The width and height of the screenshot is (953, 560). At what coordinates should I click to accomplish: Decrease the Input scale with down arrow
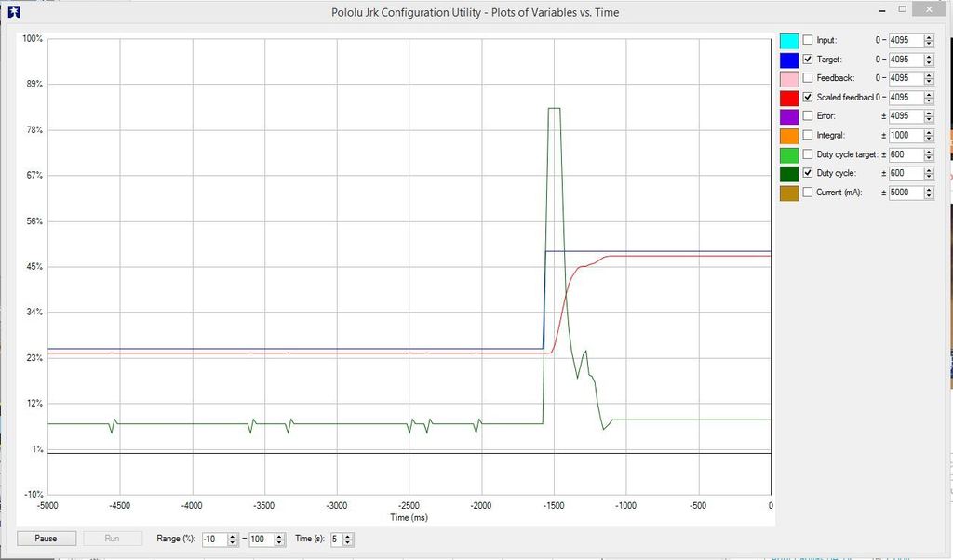coord(929,44)
